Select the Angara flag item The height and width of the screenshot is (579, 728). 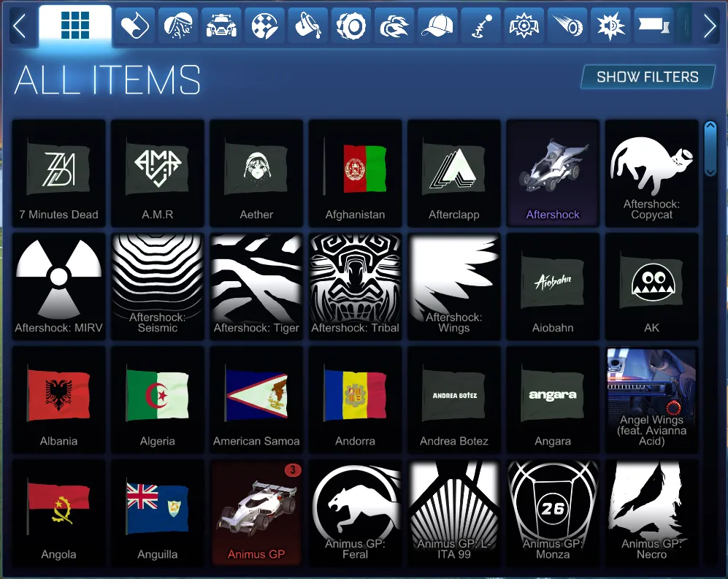click(553, 400)
